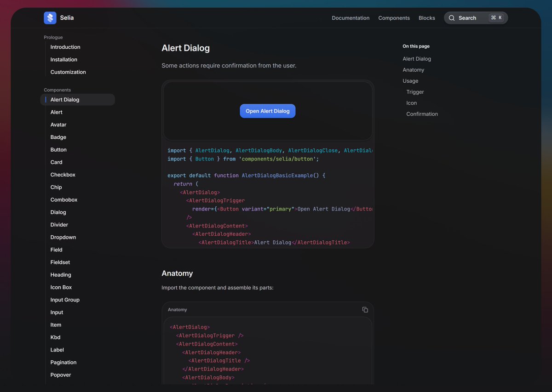
Task: Select Dialog in the sidebar
Action: 58,212
